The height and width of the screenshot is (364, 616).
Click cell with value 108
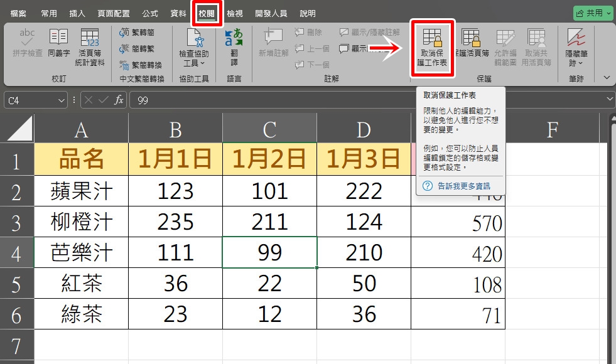click(458, 283)
